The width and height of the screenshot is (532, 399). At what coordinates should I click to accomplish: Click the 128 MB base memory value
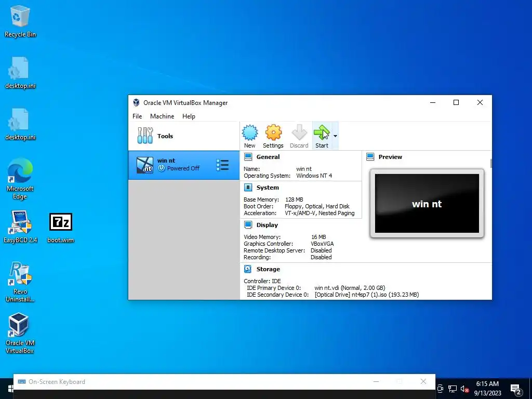[x=294, y=199]
